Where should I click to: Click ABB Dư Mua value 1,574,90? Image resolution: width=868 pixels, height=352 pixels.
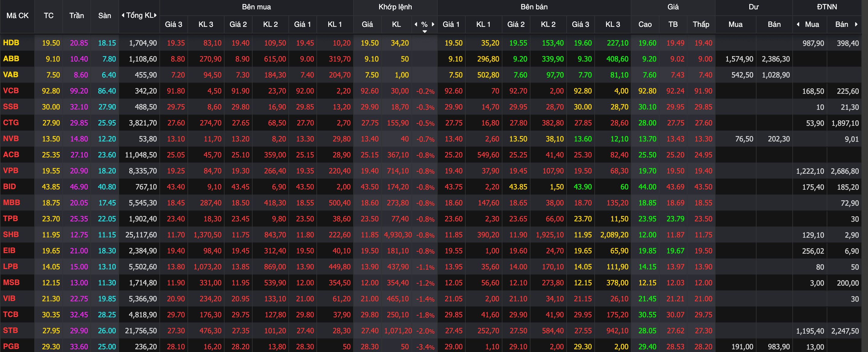pyautogui.click(x=739, y=59)
